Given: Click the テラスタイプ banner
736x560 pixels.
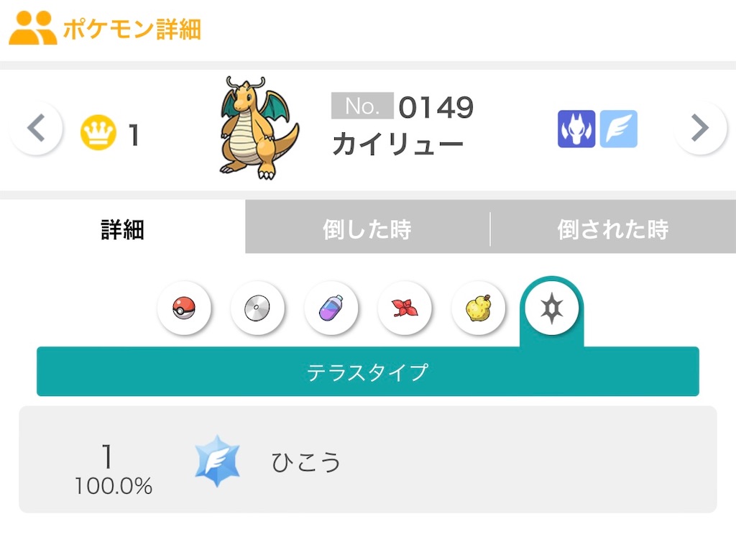Looking at the screenshot, I should pyautogui.click(x=367, y=372).
